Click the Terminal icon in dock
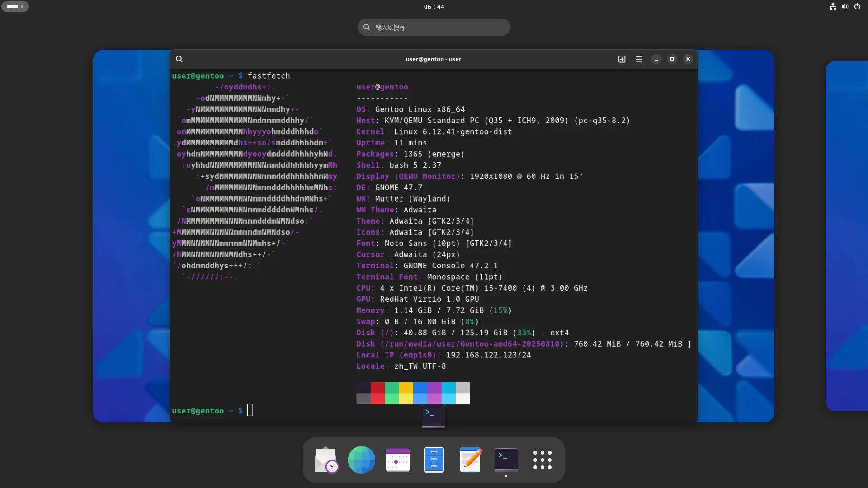Viewport: 868px width, 488px height. [506, 460]
